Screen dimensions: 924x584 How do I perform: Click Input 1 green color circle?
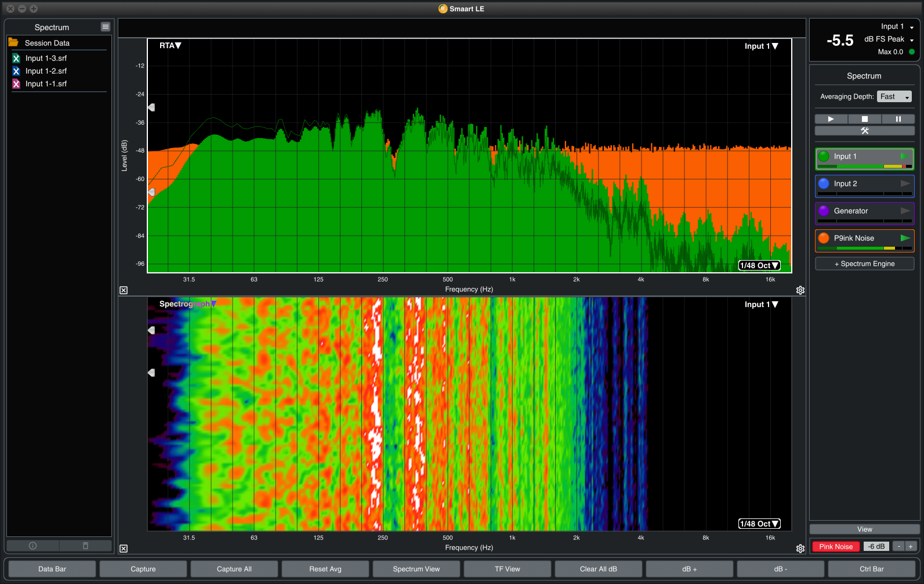[x=824, y=156]
